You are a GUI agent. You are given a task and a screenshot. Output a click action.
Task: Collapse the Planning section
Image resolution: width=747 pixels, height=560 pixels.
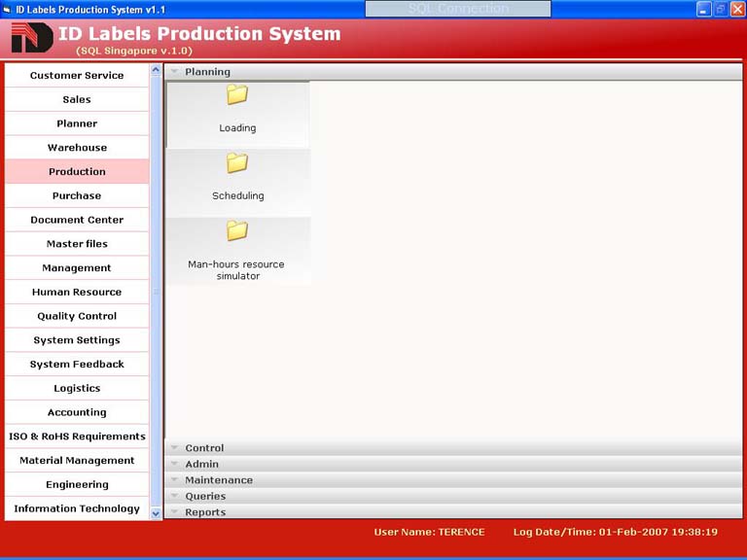[207, 72]
